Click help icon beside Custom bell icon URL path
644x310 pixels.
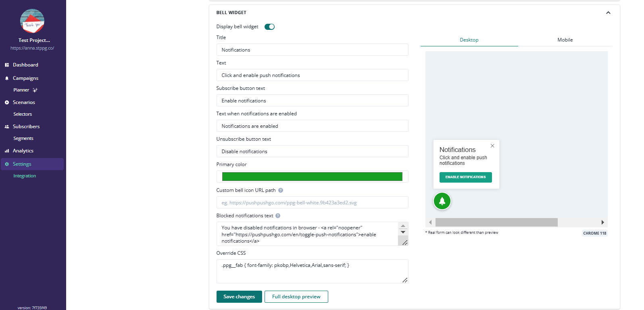point(281,190)
